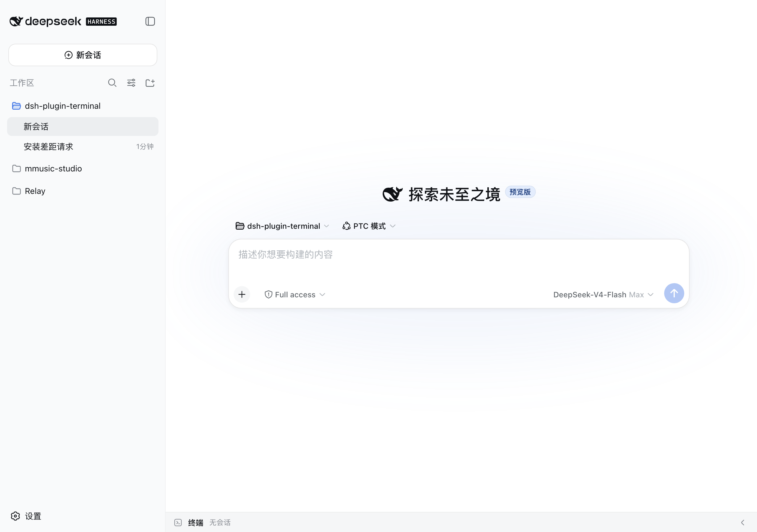Image resolution: width=757 pixels, height=532 pixels.
Task: Click the whale logo beside 探索未至之境
Action: [x=392, y=194]
